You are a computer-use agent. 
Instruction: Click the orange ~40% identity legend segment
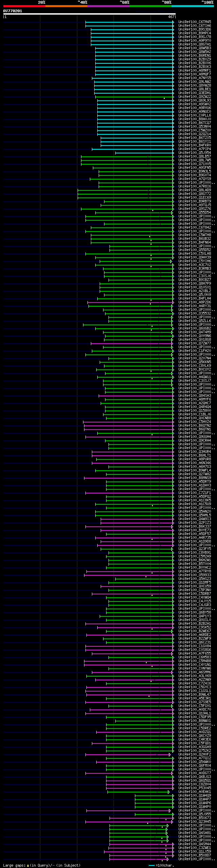click(x=66, y=6)
